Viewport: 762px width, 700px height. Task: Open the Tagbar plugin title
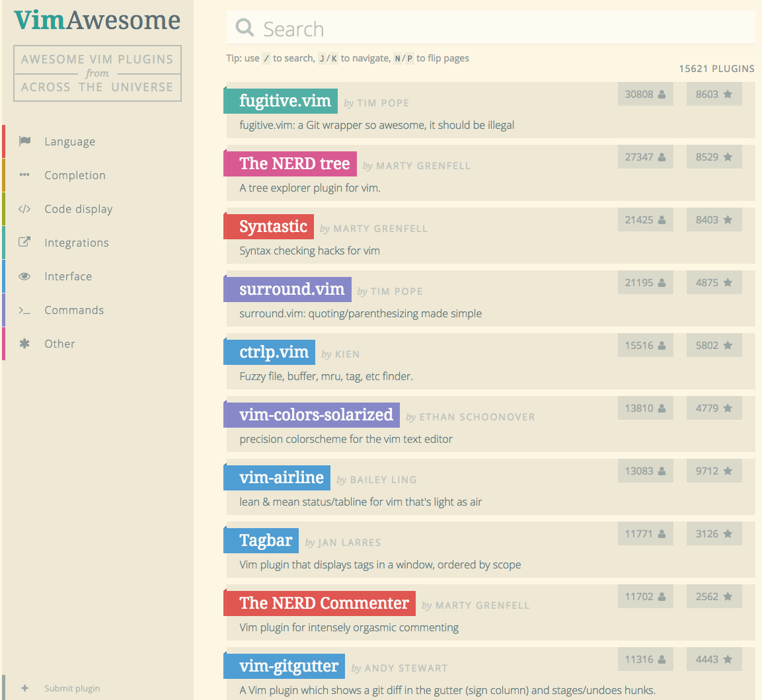click(266, 541)
